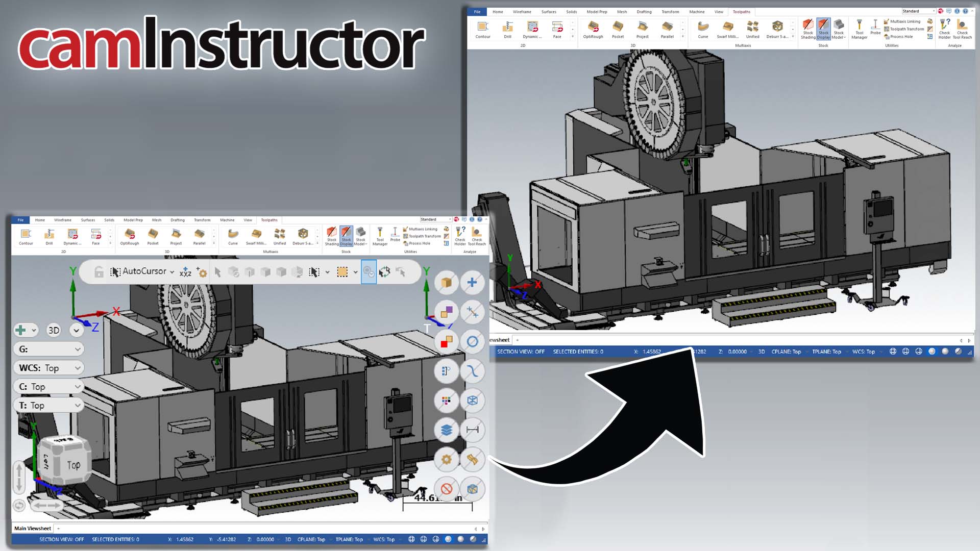Open the Wireframe ribbon tab
The height and width of the screenshot is (551, 980).
pyautogui.click(x=62, y=220)
